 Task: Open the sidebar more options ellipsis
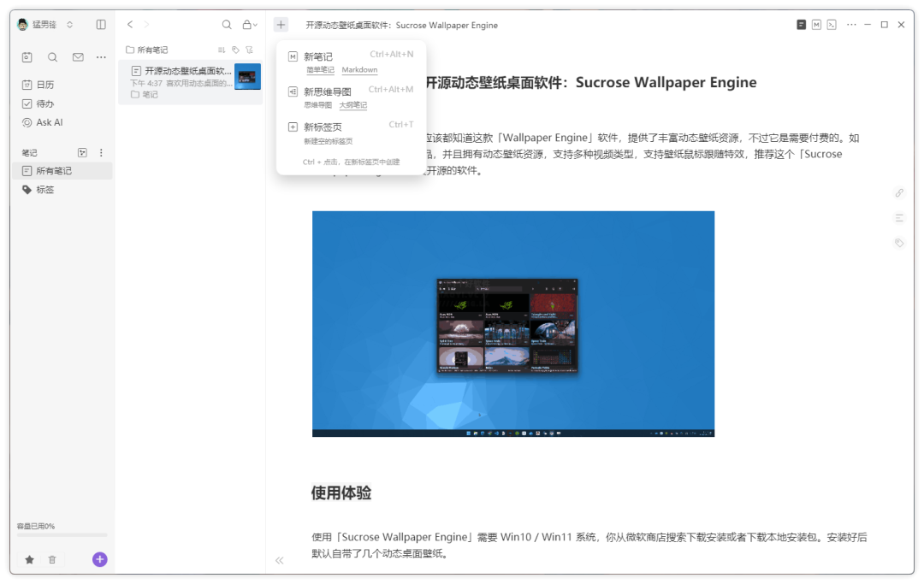pyautogui.click(x=101, y=57)
